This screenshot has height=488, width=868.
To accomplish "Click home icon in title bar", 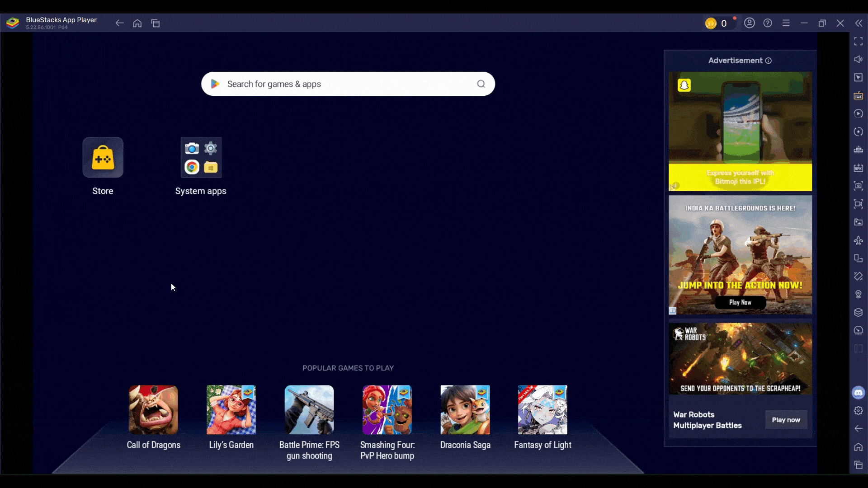I will (x=137, y=23).
